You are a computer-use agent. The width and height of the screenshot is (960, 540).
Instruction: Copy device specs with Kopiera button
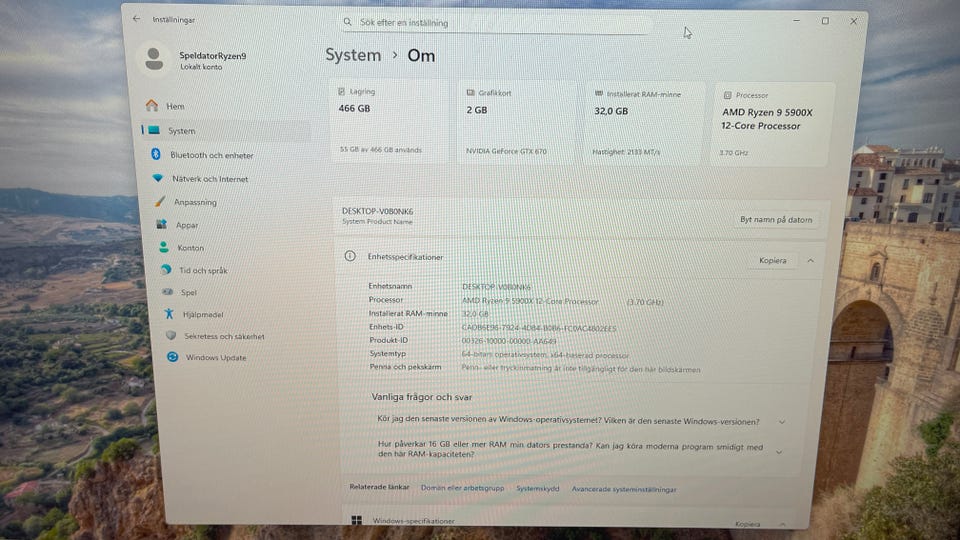coord(773,260)
